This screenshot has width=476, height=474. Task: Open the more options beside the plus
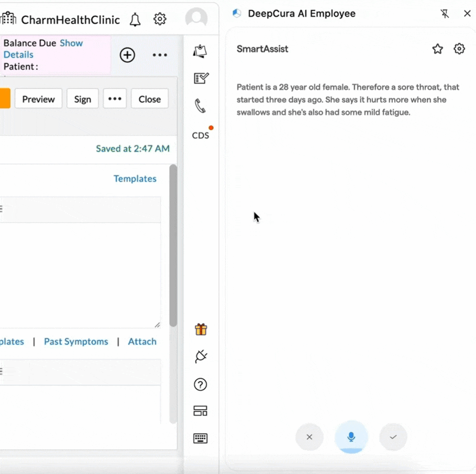(160, 55)
